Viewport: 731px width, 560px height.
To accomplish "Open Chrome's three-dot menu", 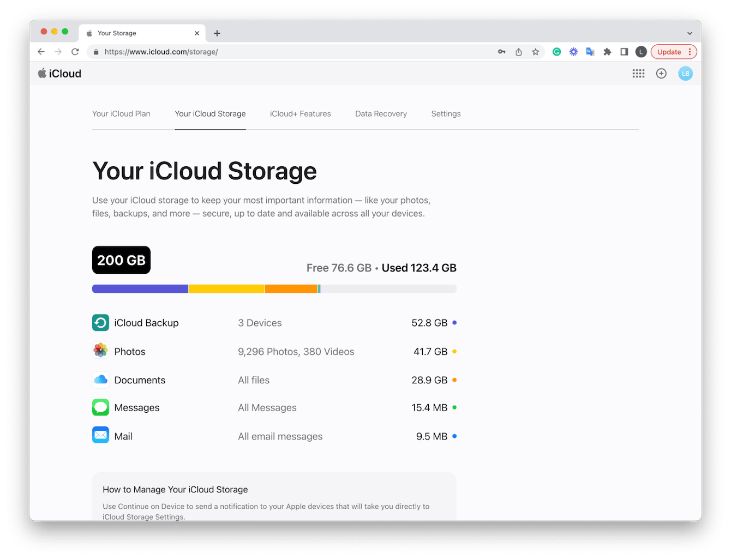I will [691, 52].
